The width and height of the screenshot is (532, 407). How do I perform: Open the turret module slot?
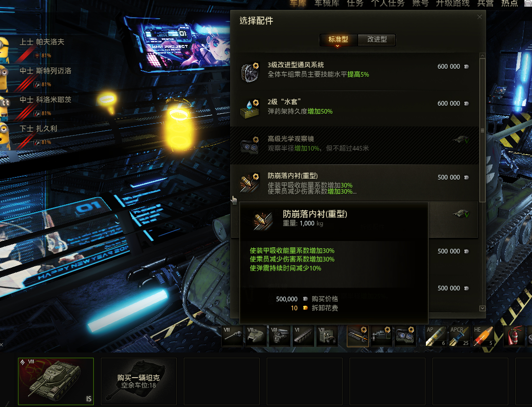(256, 336)
